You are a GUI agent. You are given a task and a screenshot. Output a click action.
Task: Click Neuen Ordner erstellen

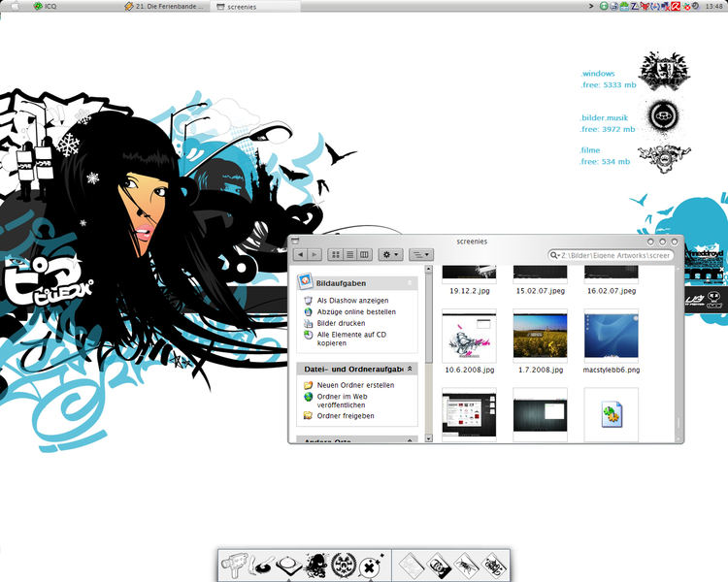click(x=355, y=385)
